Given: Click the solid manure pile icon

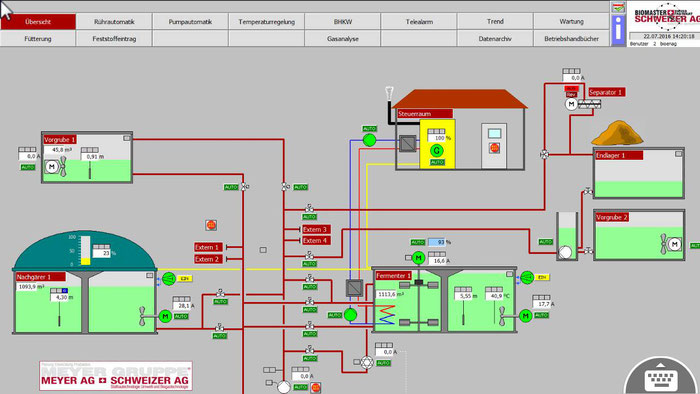Looking at the screenshot, I should (x=617, y=133).
